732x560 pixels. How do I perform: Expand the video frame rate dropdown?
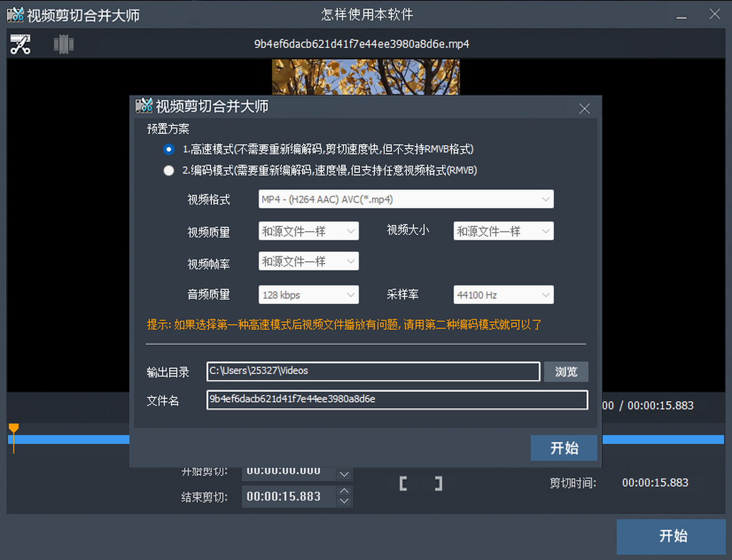(309, 262)
